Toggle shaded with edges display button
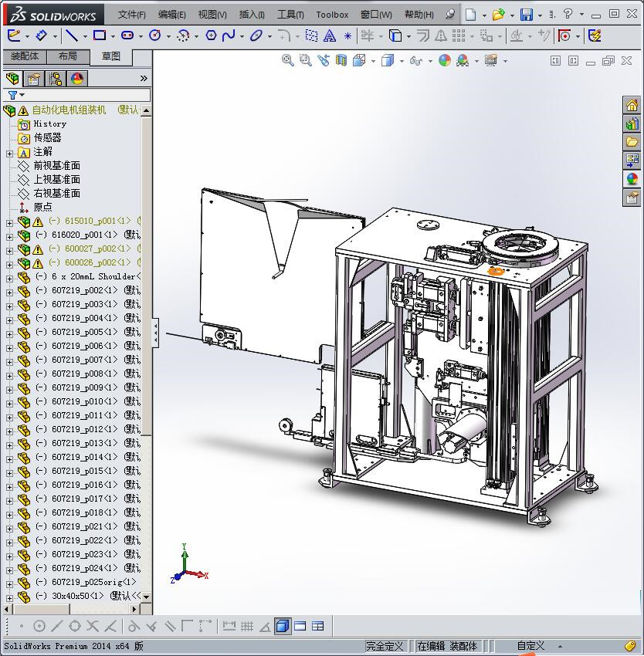 pyautogui.click(x=283, y=626)
